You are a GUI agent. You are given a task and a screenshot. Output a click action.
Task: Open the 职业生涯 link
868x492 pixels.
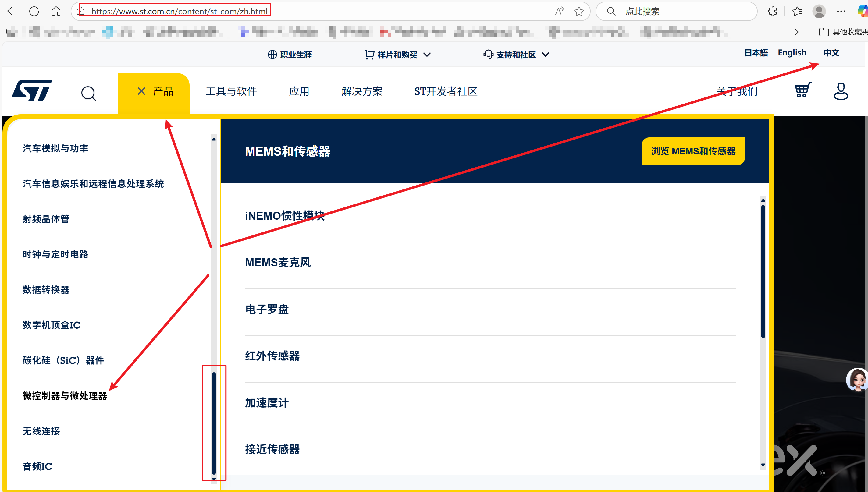click(290, 55)
